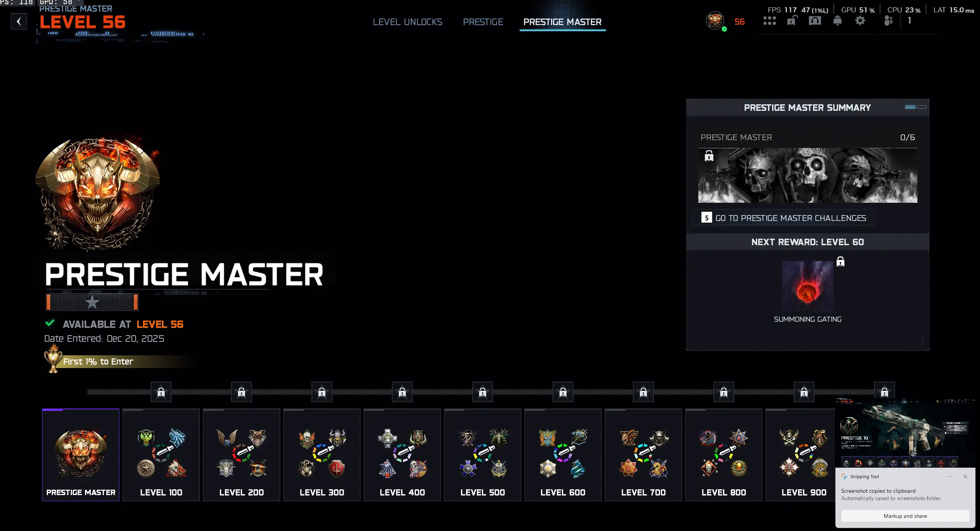Open the Snipping Tool notification options menu
Screen dimensions: 980x531
tap(949, 477)
